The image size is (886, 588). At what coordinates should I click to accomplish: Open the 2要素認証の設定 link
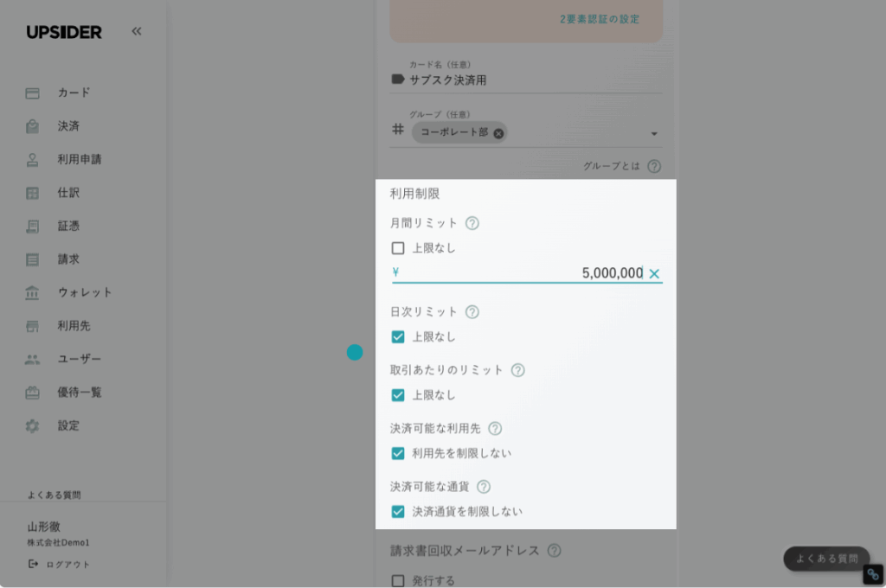coord(600,19)
